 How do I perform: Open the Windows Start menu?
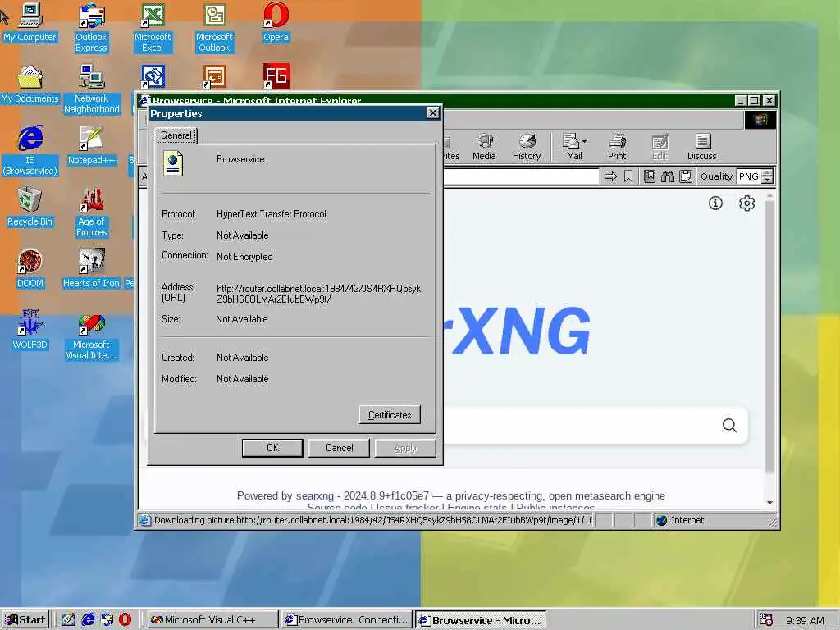click(x=25, y=620)
